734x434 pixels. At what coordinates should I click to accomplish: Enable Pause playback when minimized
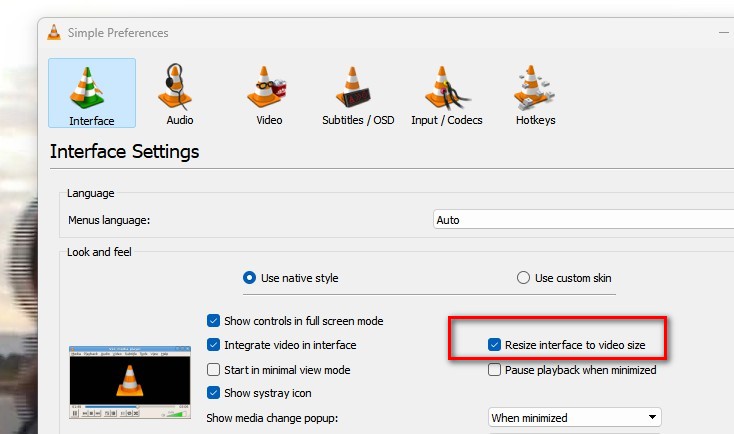point(572,370)
